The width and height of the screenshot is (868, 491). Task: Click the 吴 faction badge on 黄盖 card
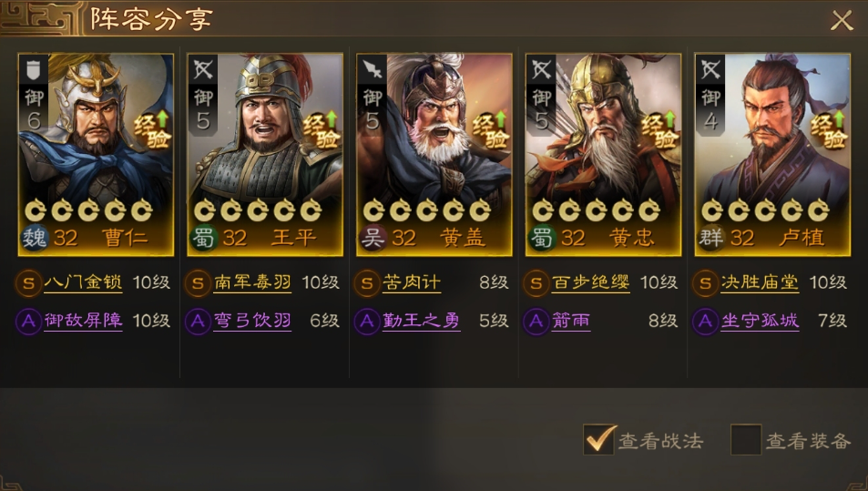pyautogui.click(x=373, y=238)
